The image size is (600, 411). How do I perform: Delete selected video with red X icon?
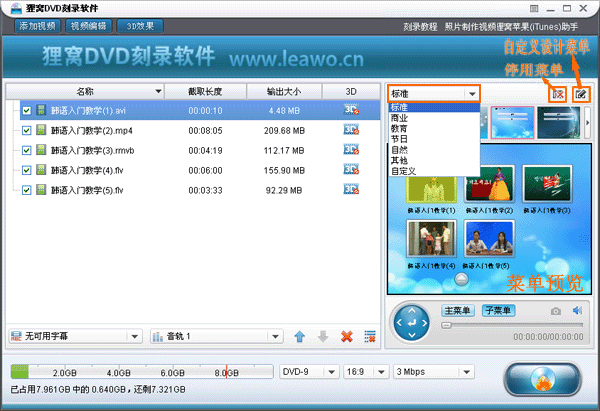click(347, 336)
